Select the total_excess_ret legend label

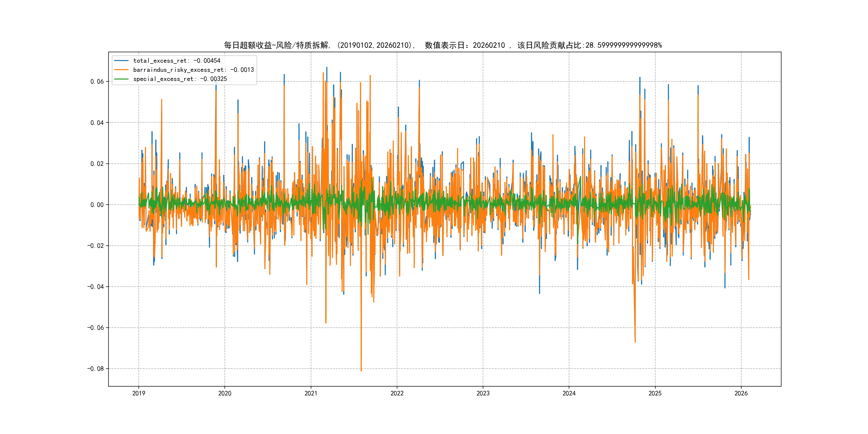pyautogui.click(x=177, y=61)
